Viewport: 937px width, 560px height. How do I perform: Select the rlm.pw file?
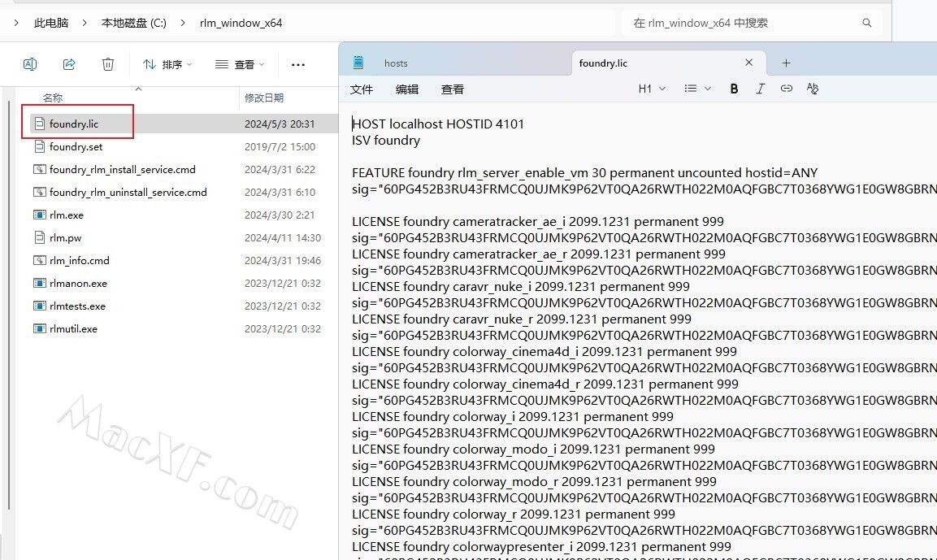click(65, 237)
